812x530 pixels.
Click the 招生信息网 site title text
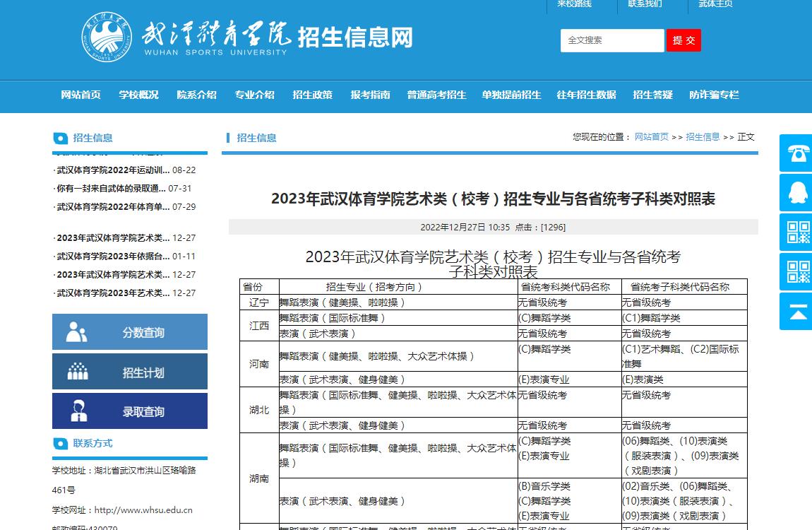pyautogui.click(x=355, y=37)
